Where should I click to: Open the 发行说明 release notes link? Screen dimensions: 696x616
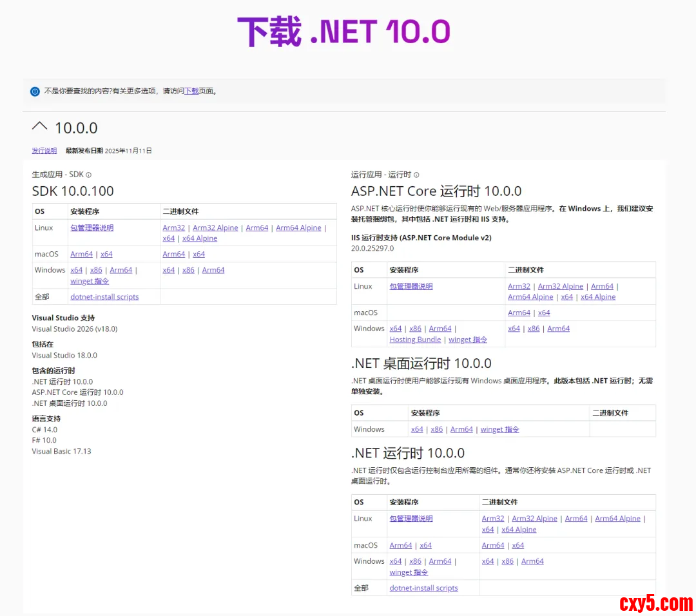pyautogui.click(x=44, y=151)
